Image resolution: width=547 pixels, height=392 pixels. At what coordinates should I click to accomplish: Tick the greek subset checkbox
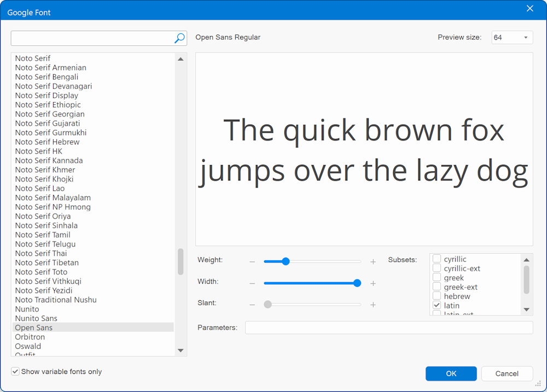pyautogui.click(x=437, y=277)
